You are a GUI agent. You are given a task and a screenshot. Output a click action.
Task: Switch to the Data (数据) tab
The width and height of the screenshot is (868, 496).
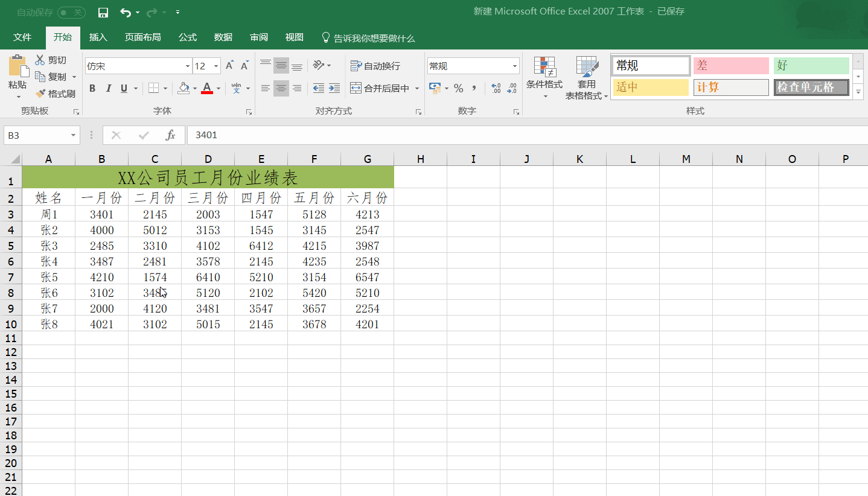click(x=223, y=37)
